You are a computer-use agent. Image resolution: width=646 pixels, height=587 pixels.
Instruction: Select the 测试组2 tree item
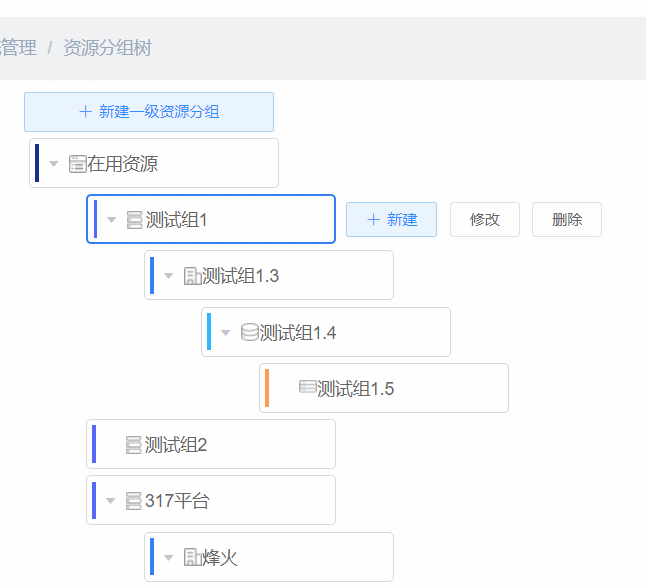coord(211,444)
